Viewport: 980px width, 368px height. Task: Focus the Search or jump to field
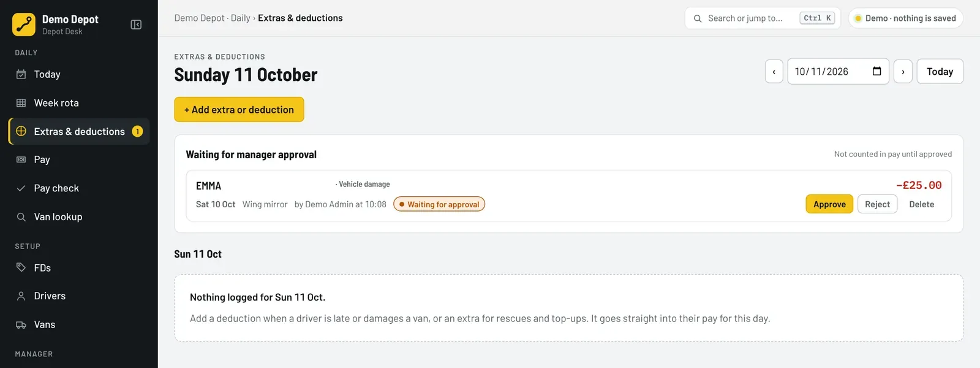click(762, 18)
